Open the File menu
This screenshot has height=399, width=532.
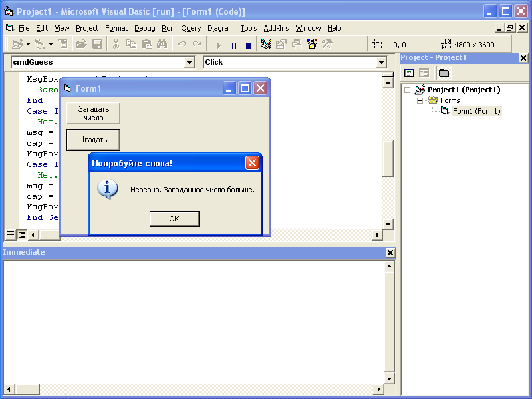coord(24,28)
